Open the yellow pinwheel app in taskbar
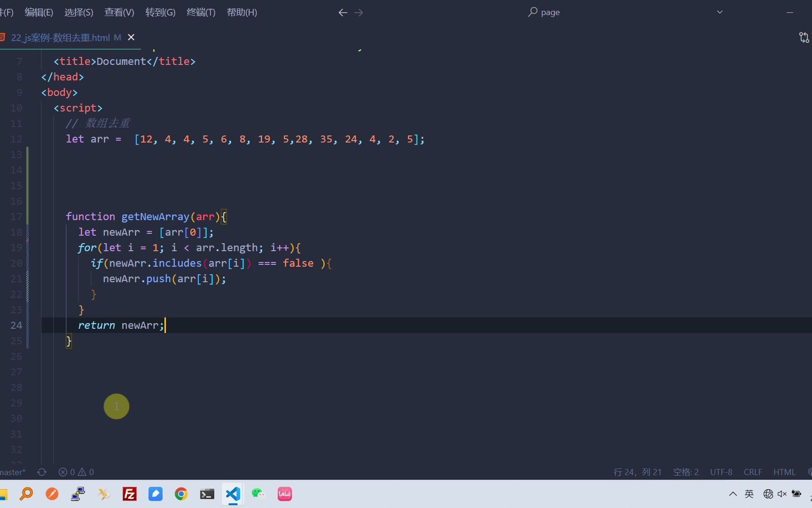The width and height of the screenshot is (812, 508). [104, 494]
